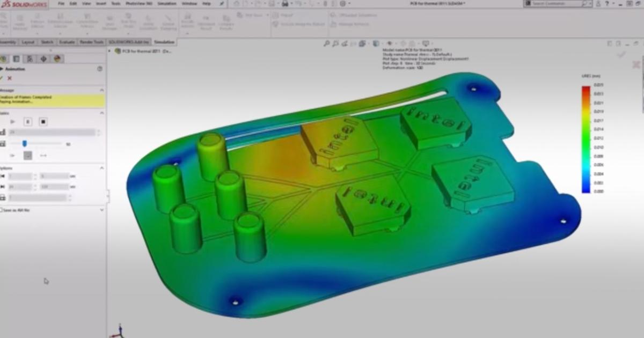Open the Edit menu
Screen dimensions: 644x338
click(x=73, y=4)
